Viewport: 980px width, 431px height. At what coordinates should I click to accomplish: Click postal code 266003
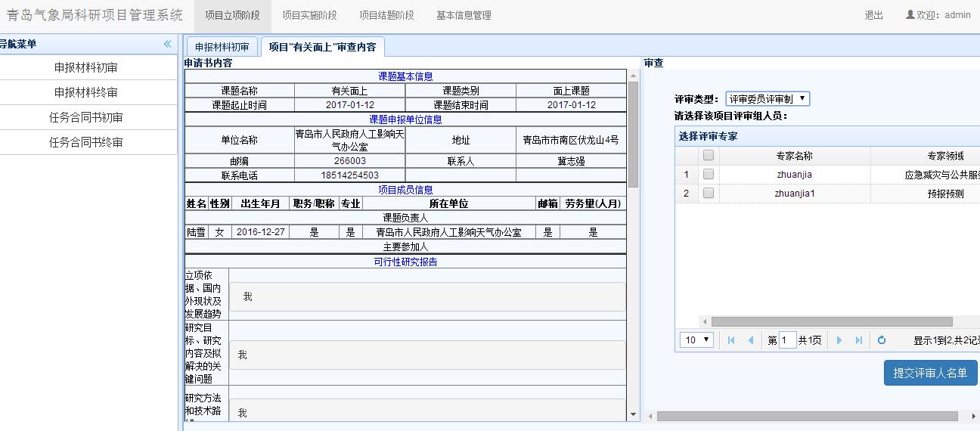pos(349,161)
